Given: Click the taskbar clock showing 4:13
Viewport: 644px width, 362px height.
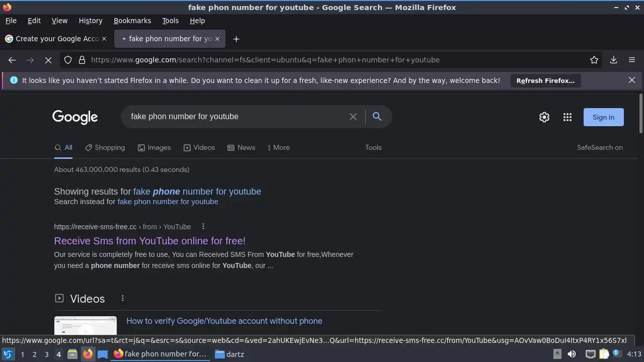Looking at the screenshot, I should 634,354.
